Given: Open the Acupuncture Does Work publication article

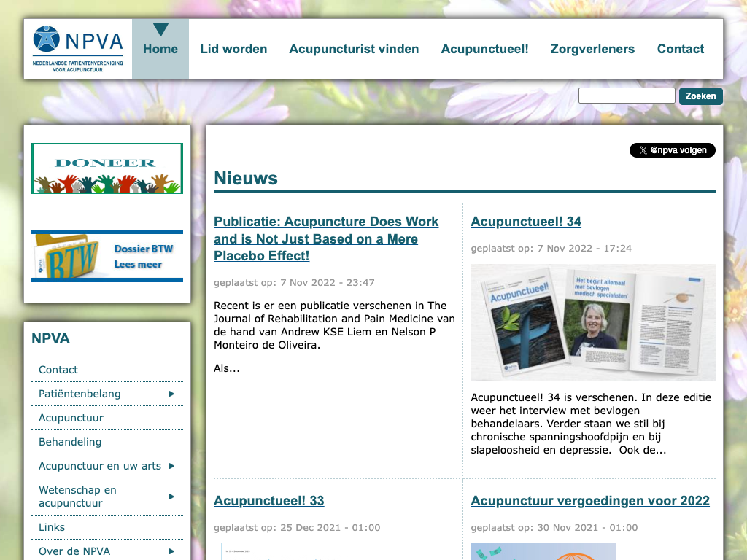Looking at the screenshot, I should click(x=326, y=238).
